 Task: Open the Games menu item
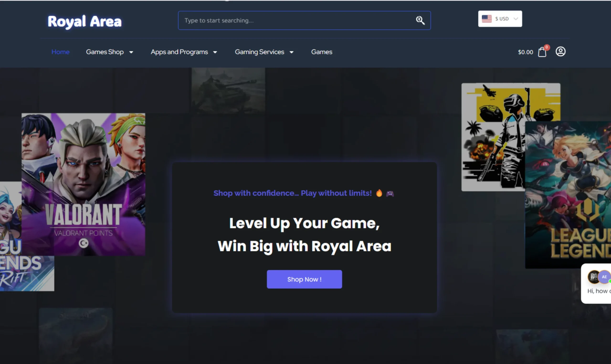tap(322, 52)
